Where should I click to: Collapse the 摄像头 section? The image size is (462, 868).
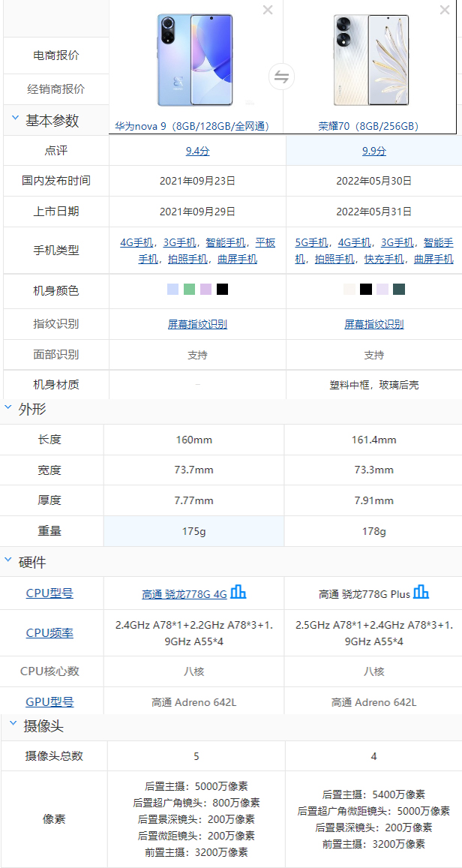[x=13, y=723]
